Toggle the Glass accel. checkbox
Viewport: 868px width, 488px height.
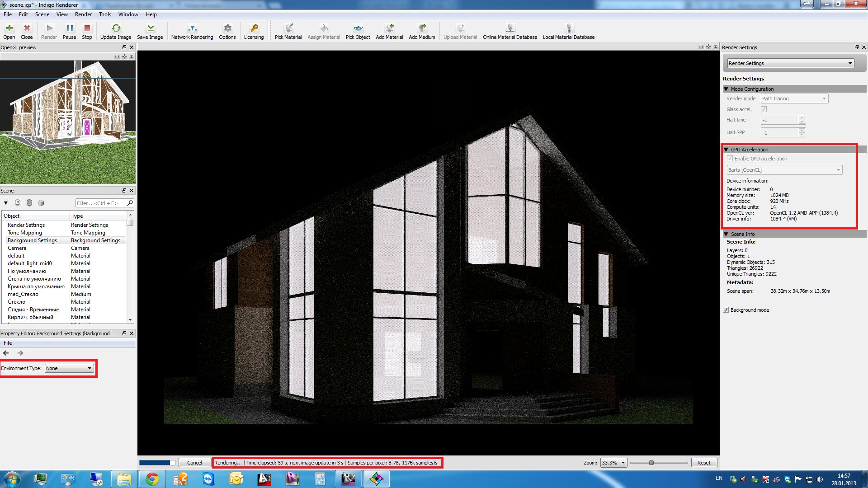764,109
